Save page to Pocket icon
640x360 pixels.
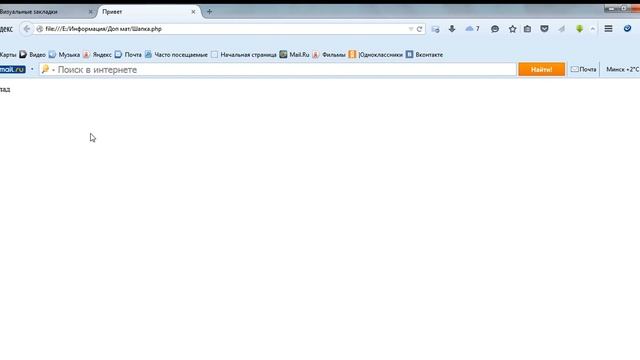(544, 29)
